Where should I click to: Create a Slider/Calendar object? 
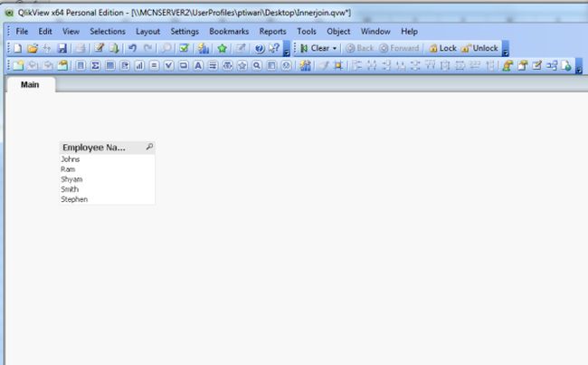[227, 66]
